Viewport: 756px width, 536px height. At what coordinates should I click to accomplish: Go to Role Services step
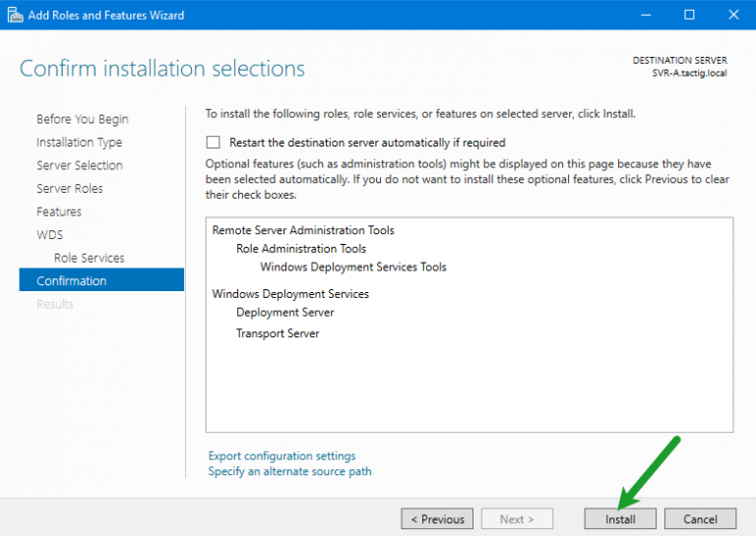point(90,258)
